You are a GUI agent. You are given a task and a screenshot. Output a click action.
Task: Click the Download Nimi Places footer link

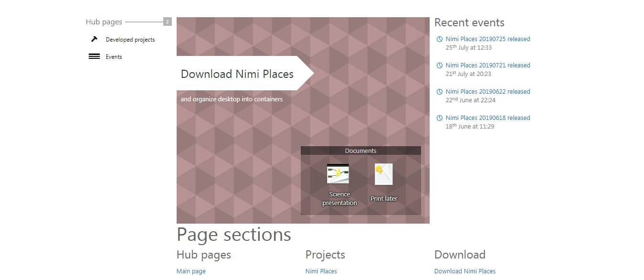[465, 271]
